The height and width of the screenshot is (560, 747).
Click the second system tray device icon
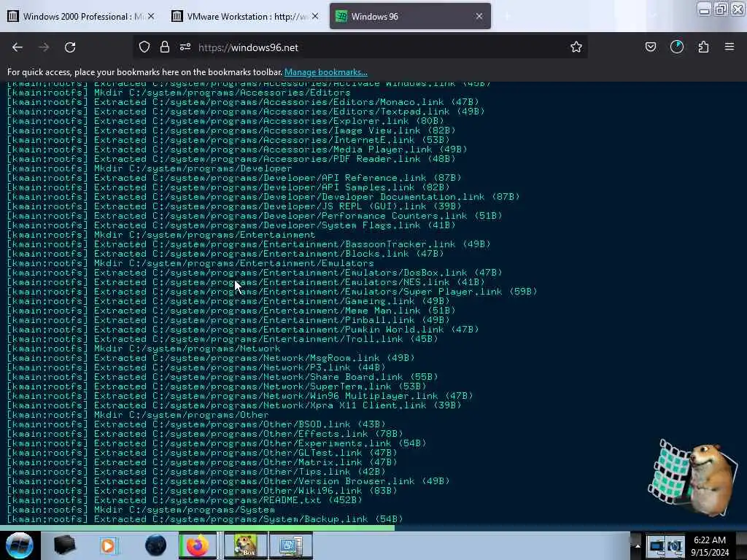click(675, 547)
